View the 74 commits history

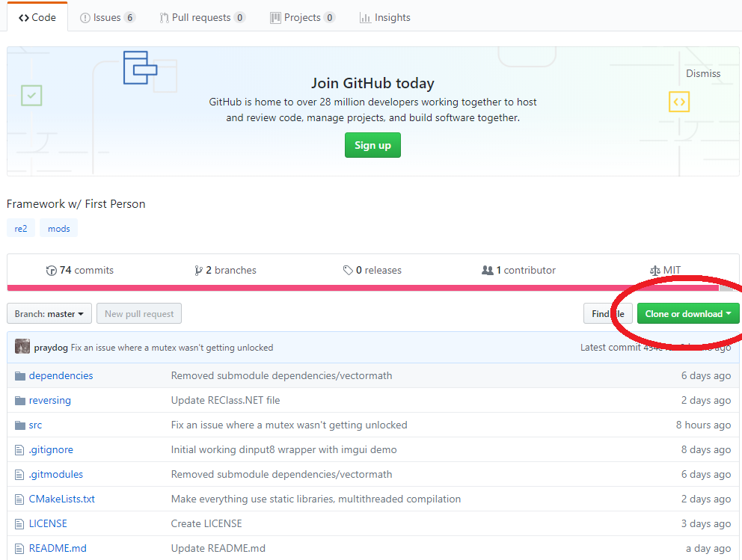pos(80,270)
